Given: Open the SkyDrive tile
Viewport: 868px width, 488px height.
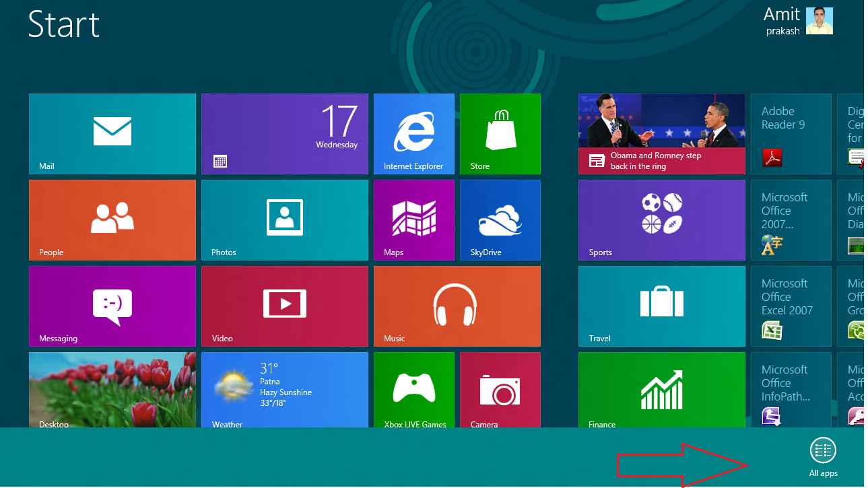Looking at the screenshot, I should 500,220.
